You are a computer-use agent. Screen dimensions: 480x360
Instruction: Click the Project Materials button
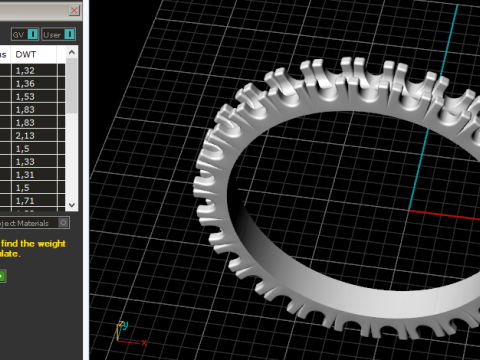(x=34, y=223)
